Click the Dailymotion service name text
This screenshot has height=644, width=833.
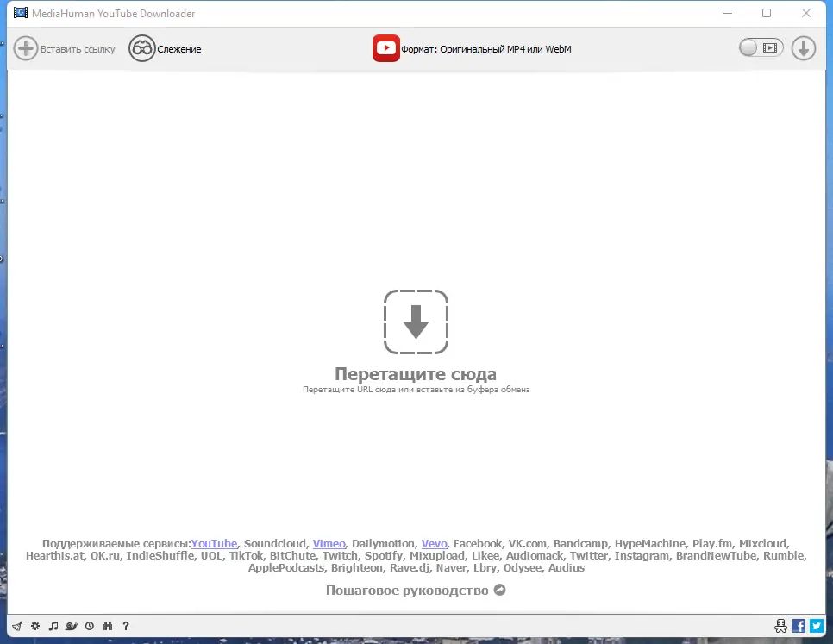383,544
